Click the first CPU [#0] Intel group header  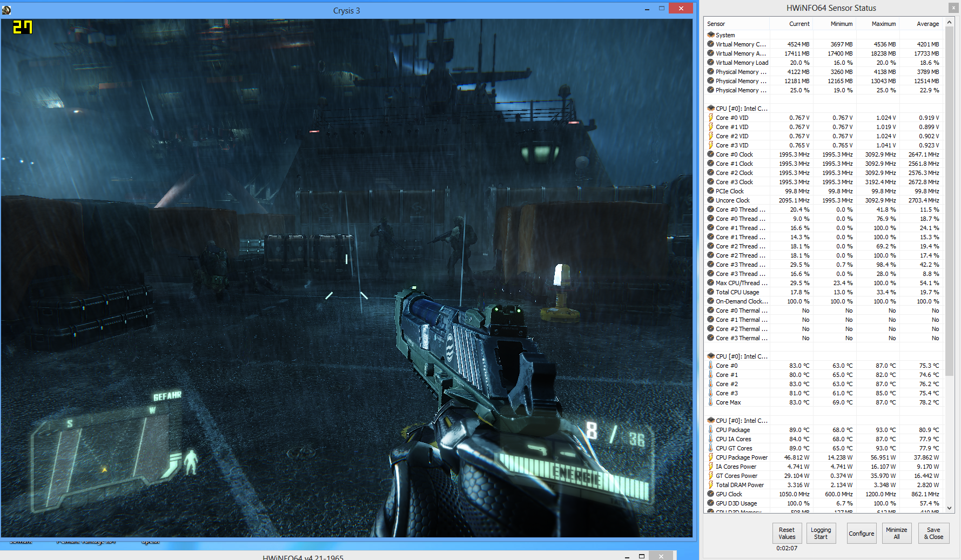tap(741, 109)
